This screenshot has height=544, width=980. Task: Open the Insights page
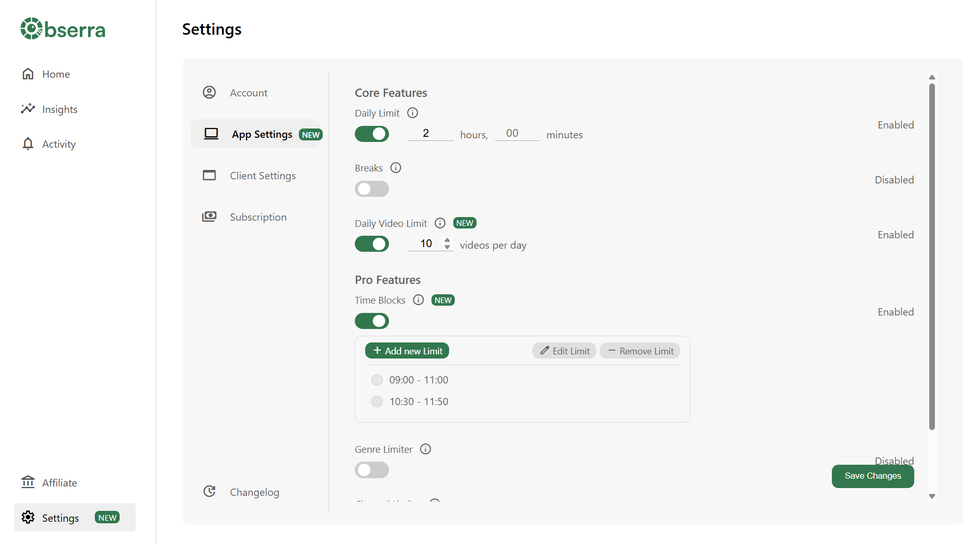pos(60,109)
